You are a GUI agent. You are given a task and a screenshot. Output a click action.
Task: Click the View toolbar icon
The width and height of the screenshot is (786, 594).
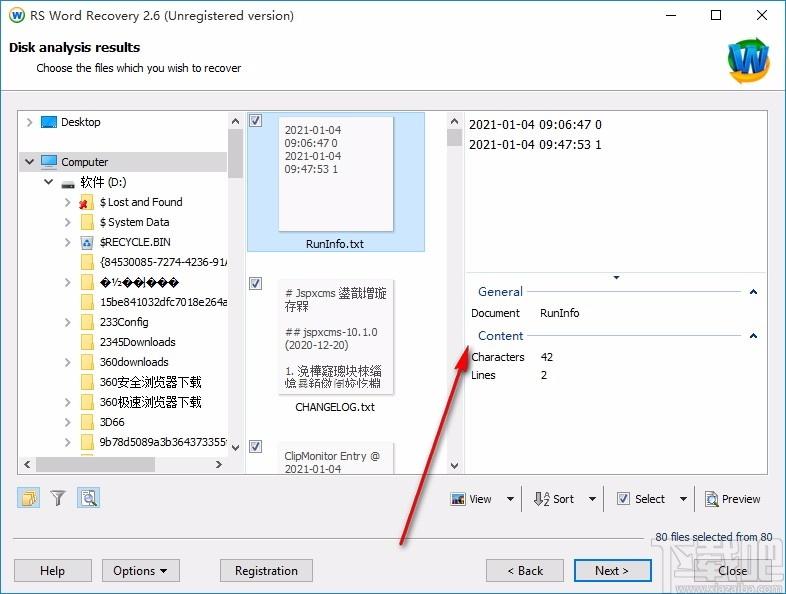pos(458,499)
